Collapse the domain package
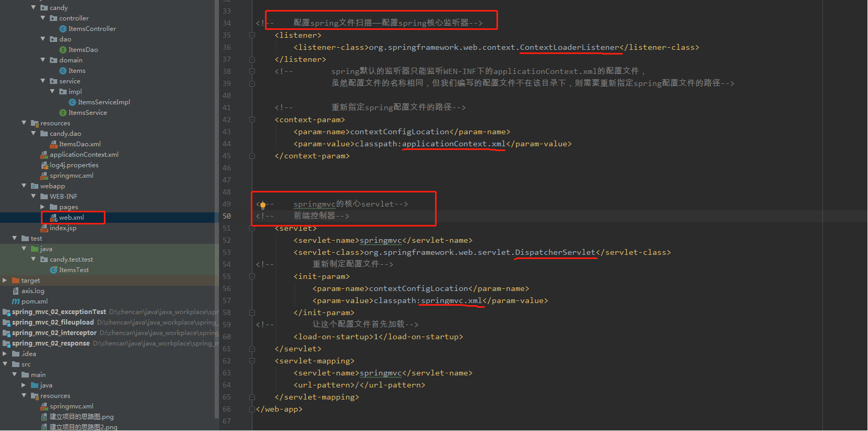This screenshot has width=868, height=431. pos(43,60)
